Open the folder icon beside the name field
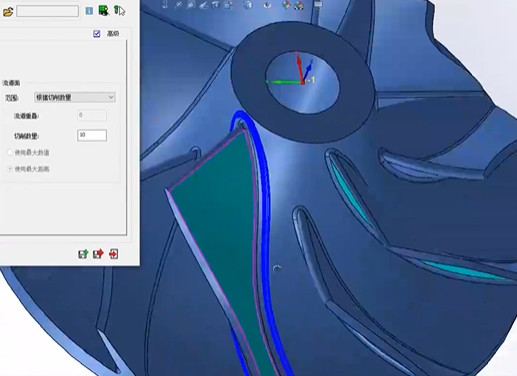Image resolution: width=517 pixels, height=376 pixels. click(8, 12)
